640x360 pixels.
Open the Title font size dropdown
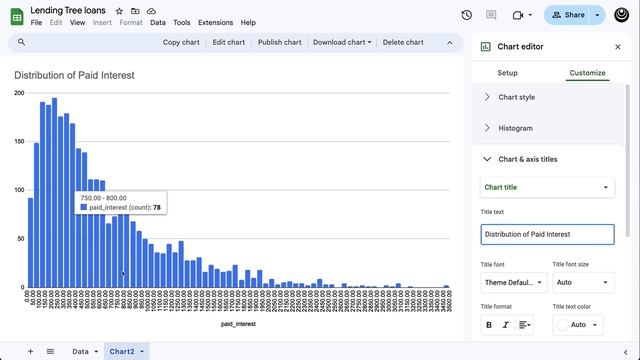pyautogui.click(x=583, y=282)
